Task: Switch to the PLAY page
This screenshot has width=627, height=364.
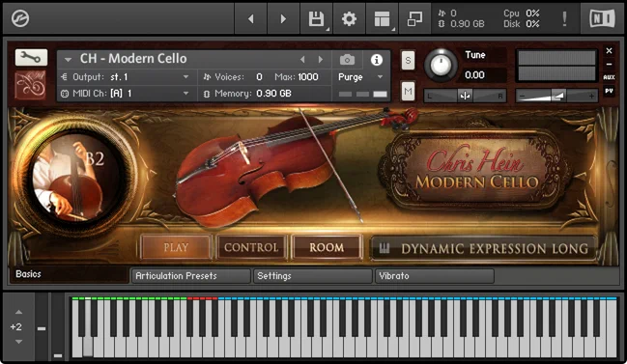Action: tap(176, 248)
